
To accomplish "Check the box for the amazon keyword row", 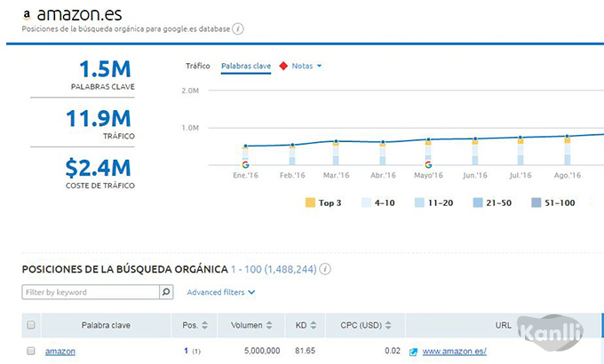I will (x=31, y=351).
